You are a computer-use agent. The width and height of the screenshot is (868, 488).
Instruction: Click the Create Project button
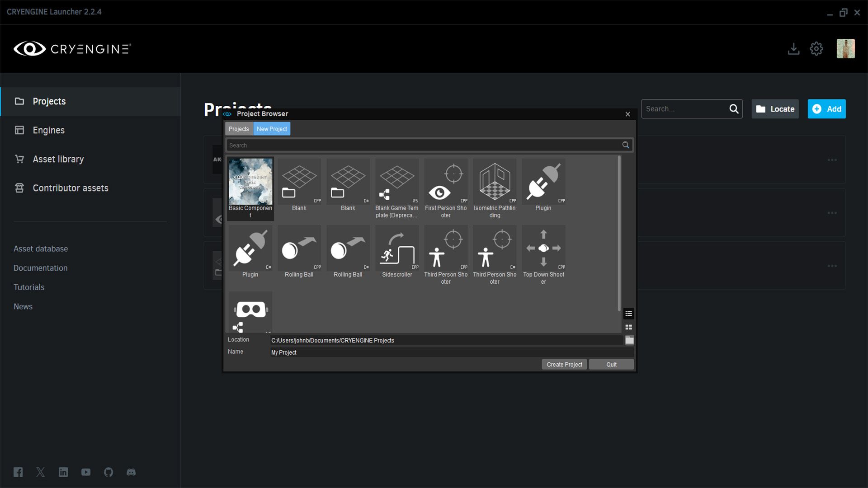[564, 365]
